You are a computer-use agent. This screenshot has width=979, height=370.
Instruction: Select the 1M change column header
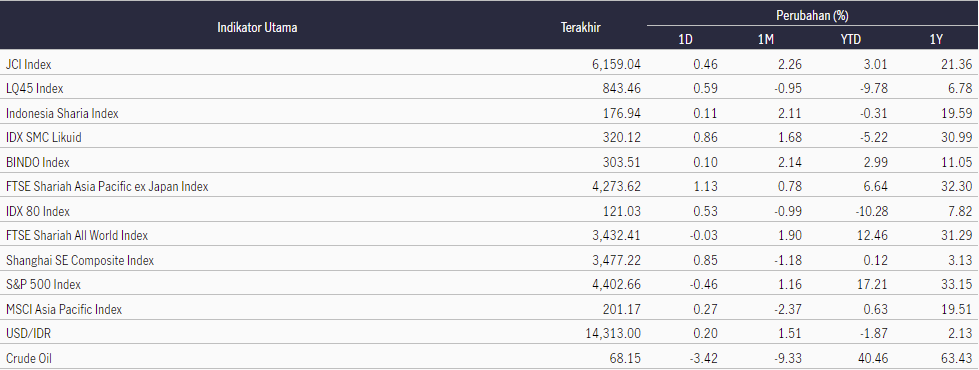coord(766,39)
